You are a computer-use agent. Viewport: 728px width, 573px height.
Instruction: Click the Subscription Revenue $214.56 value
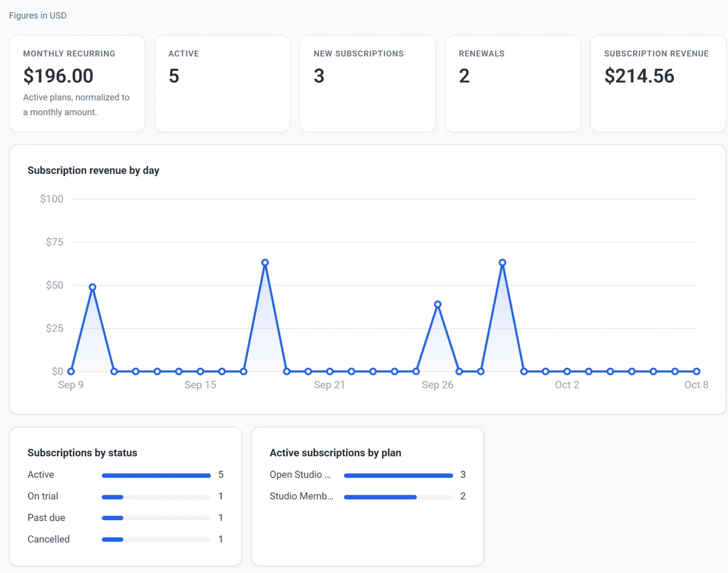point(639,76)
